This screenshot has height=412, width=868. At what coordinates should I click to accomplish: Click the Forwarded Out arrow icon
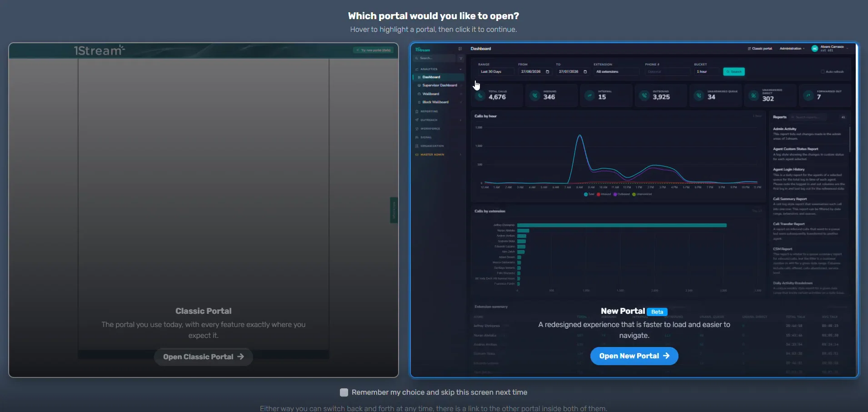[x=808, y=95]
